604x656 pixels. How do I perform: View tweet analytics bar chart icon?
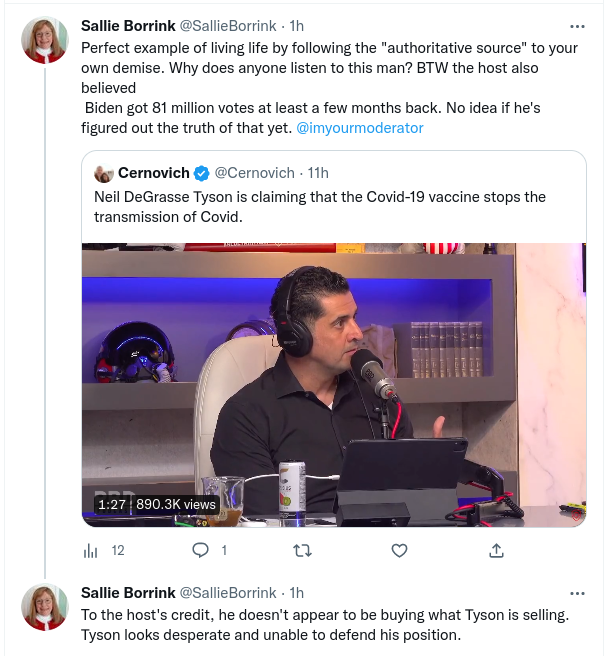[91, 550]
